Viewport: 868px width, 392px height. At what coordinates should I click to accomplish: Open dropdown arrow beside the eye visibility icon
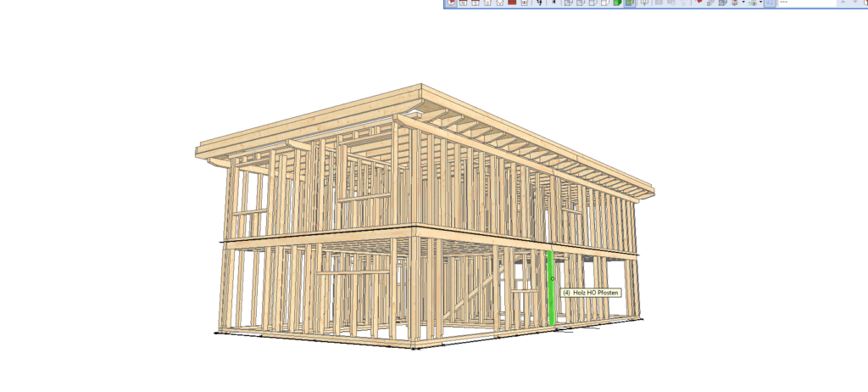click(x=760, y=3)
